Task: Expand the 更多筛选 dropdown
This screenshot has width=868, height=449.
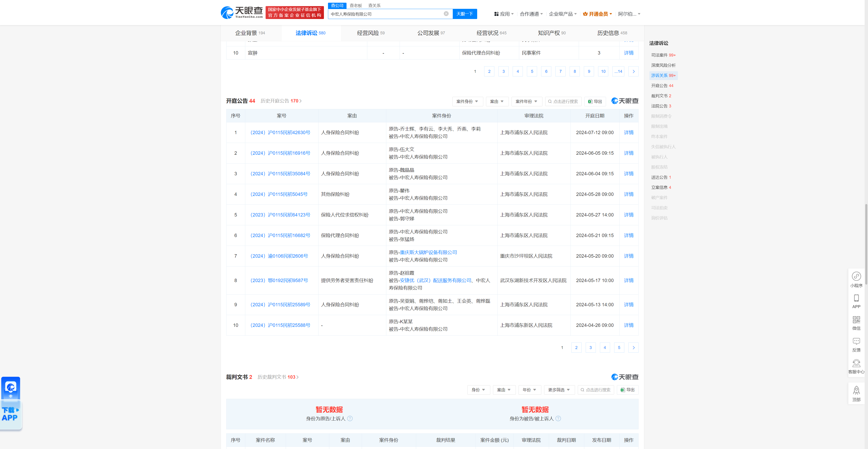Action: tap(559, 390)
